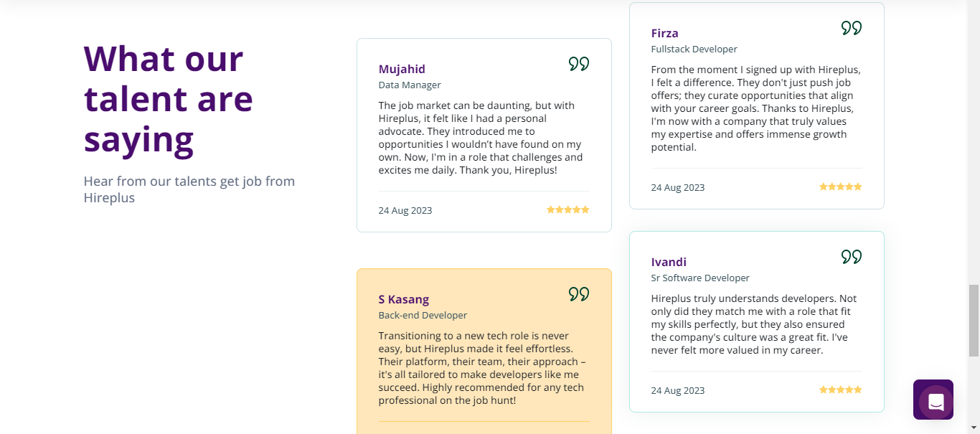Select the first star on Mujahid's rating
980x434 pixels.
pos(551,209)
